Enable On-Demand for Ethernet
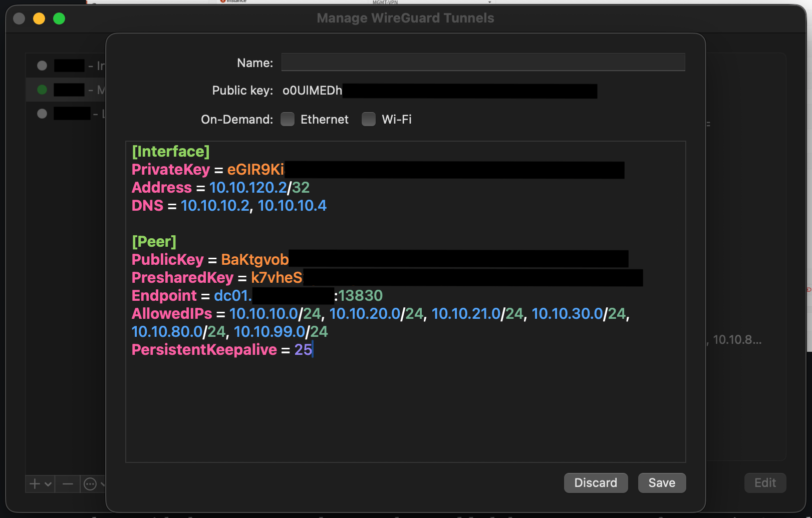This screenshot has width=812, height=518. (x=288, y=119)
